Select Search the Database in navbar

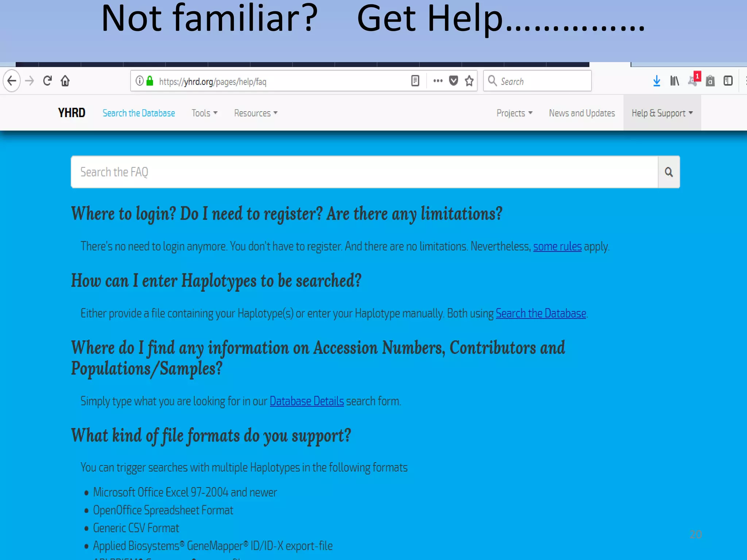(139, 113)
